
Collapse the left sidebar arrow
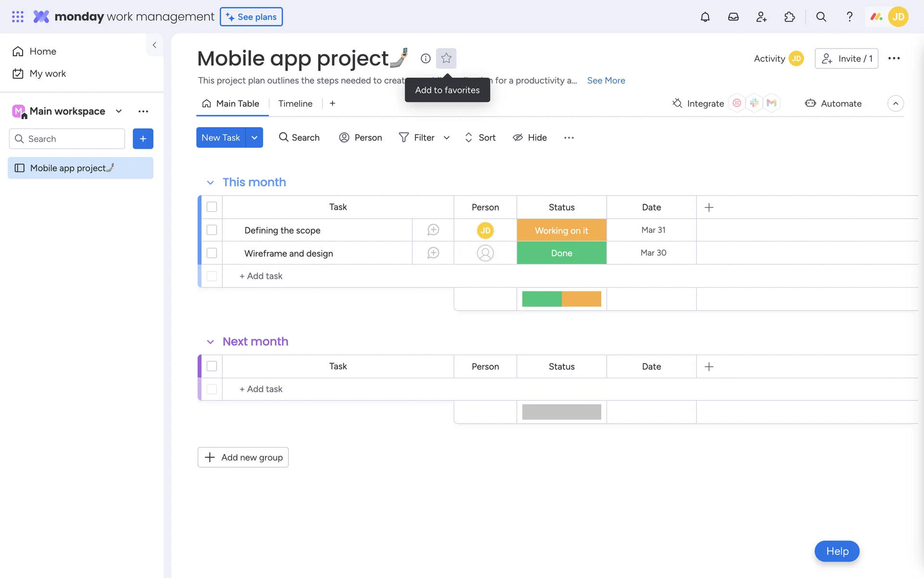(154, 45)
